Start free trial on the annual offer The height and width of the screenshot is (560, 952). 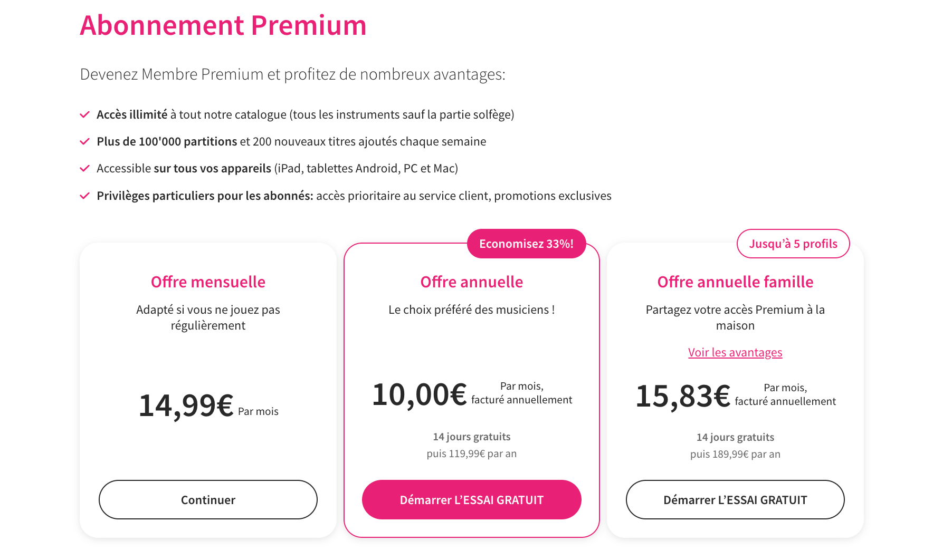click(471, 499)
